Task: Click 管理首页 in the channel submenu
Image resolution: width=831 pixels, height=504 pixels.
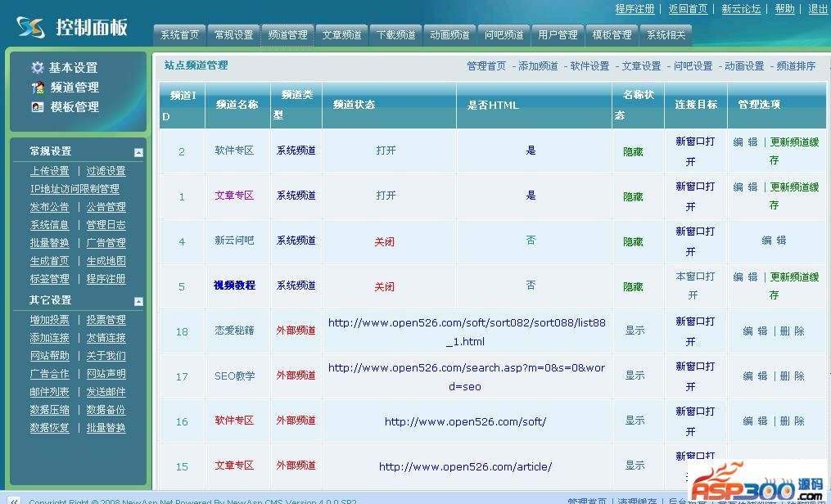Action: pyautogui.click(x=486, y=66)
